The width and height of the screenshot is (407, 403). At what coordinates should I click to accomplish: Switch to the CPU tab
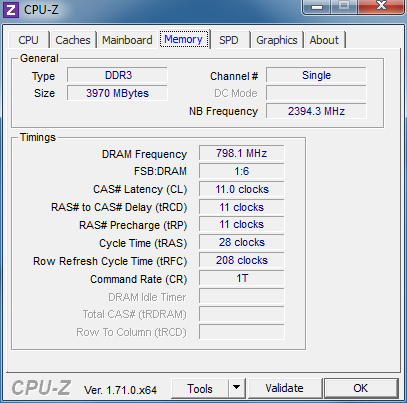[29, 40]
